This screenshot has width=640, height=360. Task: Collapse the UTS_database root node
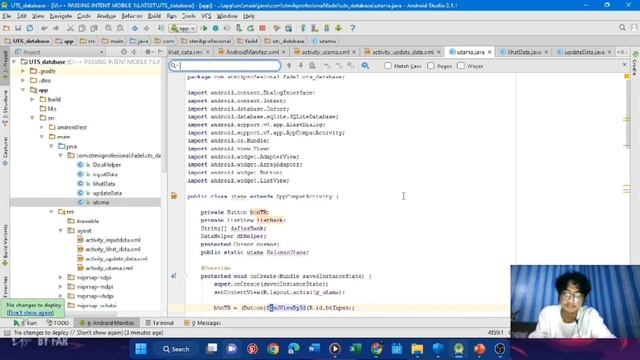click(14, 62)
